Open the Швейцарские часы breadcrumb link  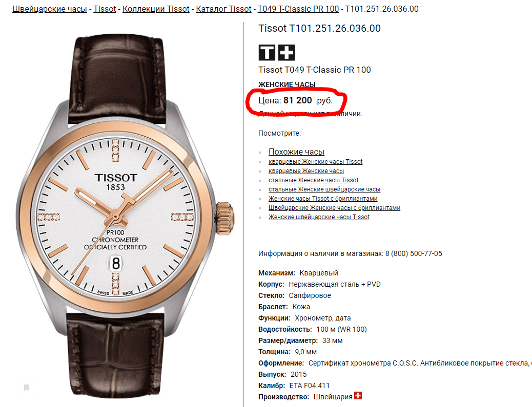point(50,9)
